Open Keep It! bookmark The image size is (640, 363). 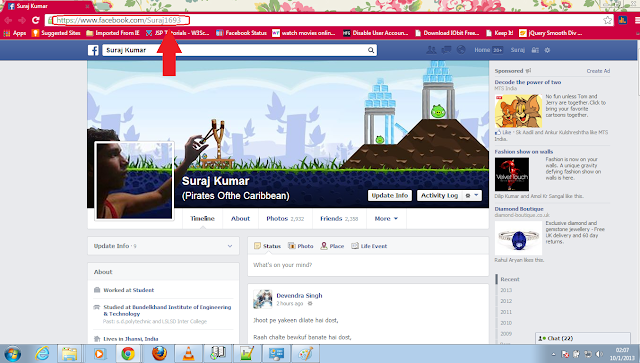click(499, 33)
